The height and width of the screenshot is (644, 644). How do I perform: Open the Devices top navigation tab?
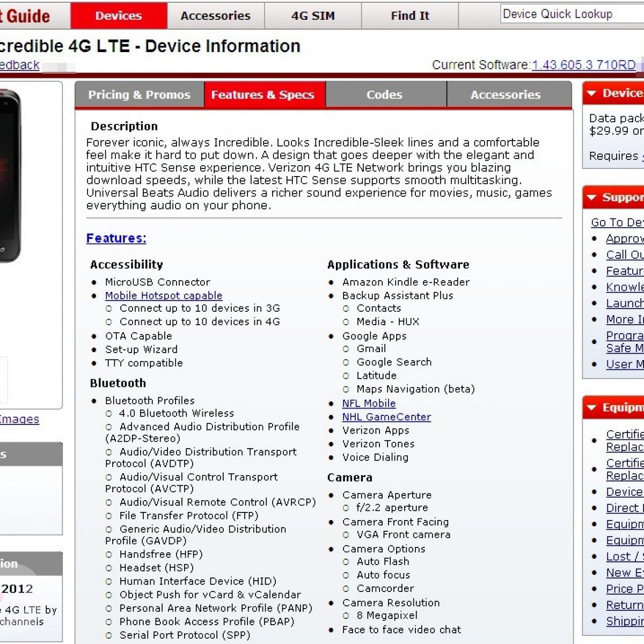tap(119, 16)
